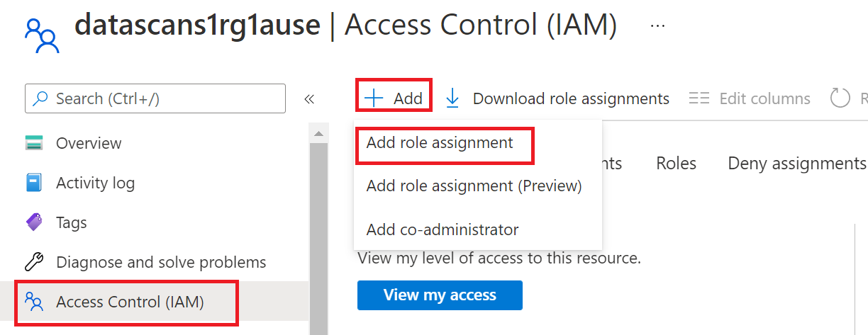Select Add role assignment menu entry
The width and height of the screenshot is (868, 335).
(440, 142)
